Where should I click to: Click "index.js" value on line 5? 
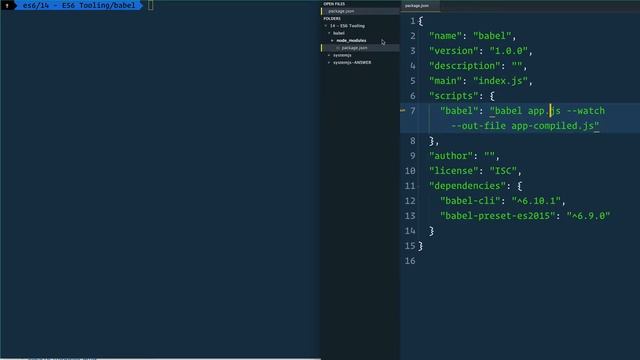click(x=500, y=81)
